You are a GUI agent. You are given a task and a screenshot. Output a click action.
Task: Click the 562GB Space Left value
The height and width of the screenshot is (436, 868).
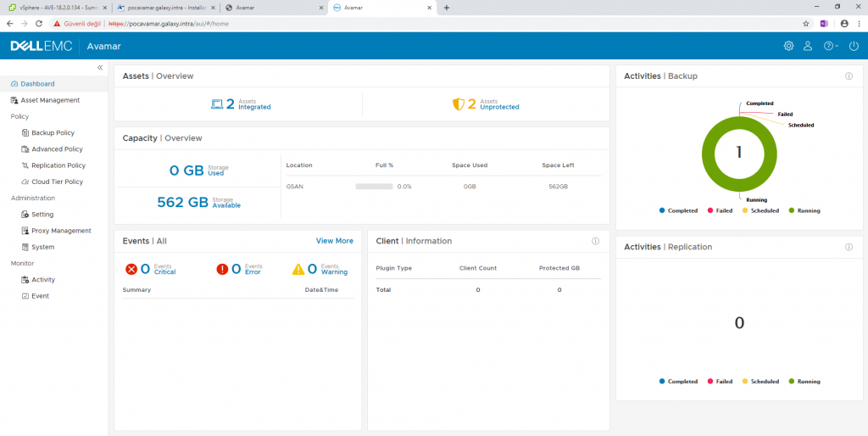tap(558, 187)
